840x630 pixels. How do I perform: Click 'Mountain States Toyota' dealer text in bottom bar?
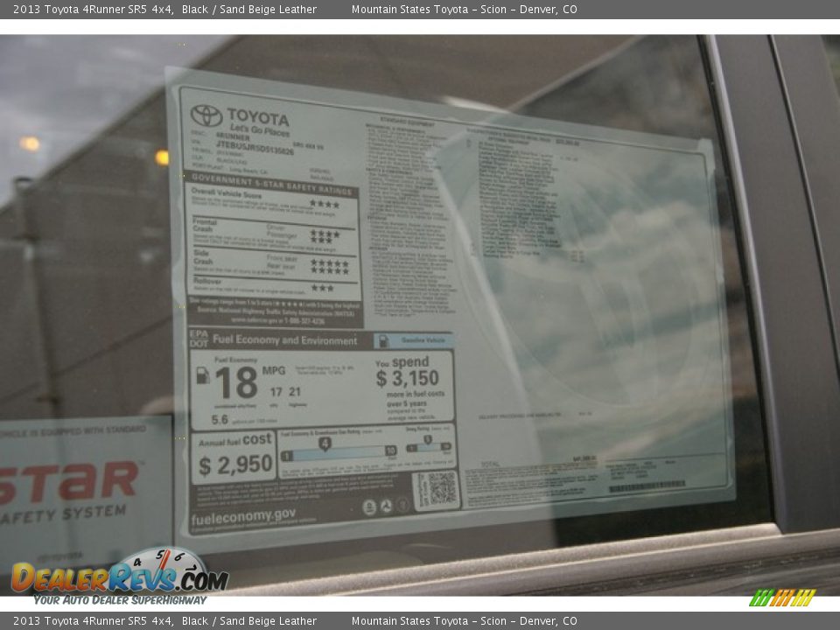pyautogui.click(x=409, y=621)
